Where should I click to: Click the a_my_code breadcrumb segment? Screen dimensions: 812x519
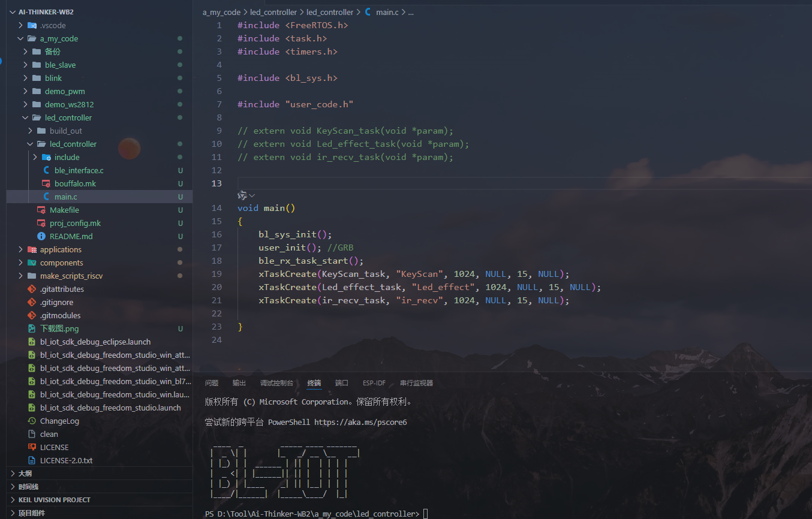tap(221, 12)
